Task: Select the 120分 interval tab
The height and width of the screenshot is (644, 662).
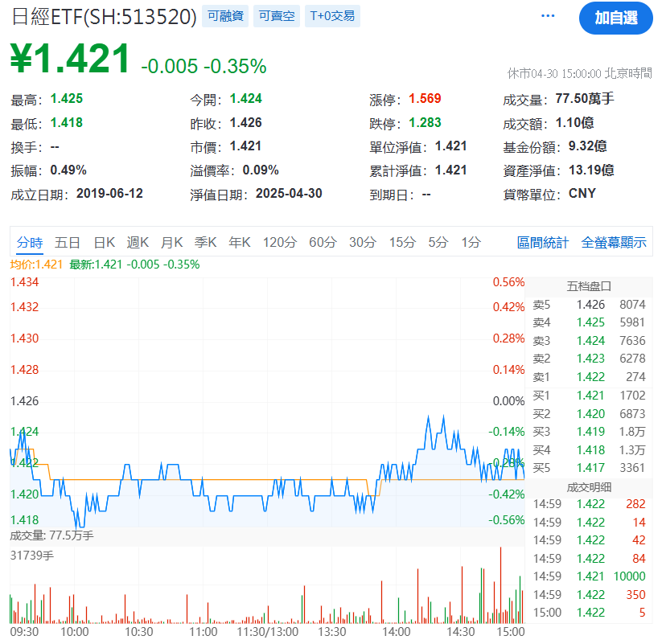Action: click(279, 243)
